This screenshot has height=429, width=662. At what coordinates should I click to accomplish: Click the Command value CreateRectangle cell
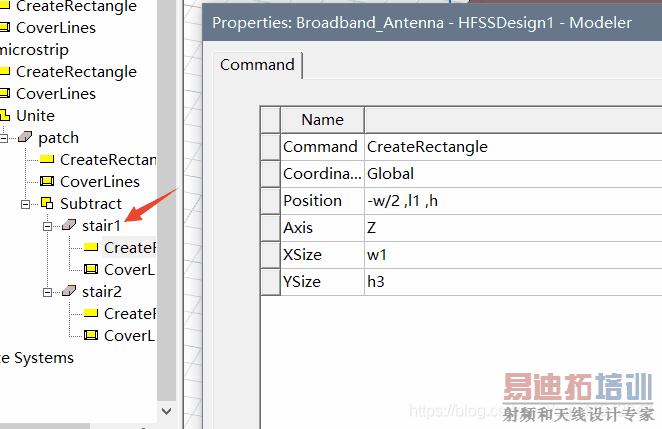[513, 147]
